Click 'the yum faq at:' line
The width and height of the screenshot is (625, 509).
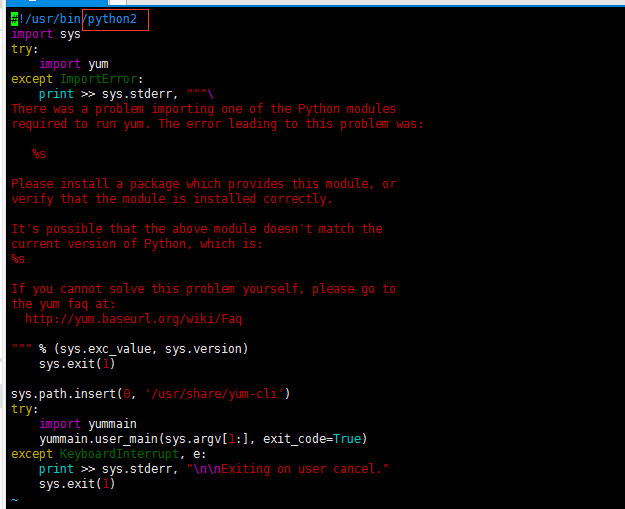(63, 304)
